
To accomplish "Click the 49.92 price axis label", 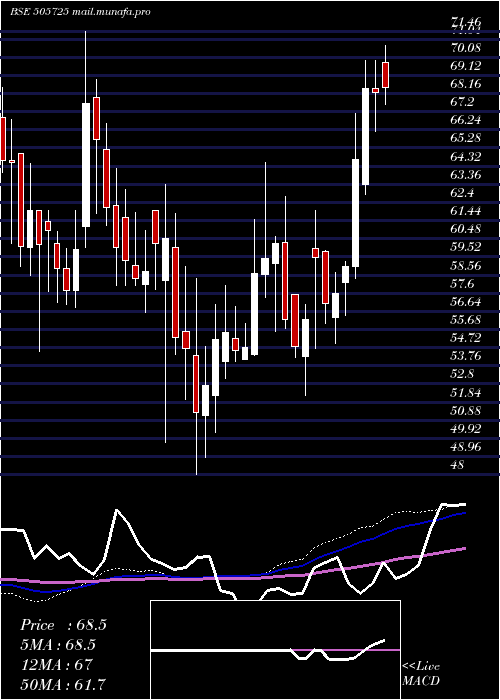I will [466, 429].
